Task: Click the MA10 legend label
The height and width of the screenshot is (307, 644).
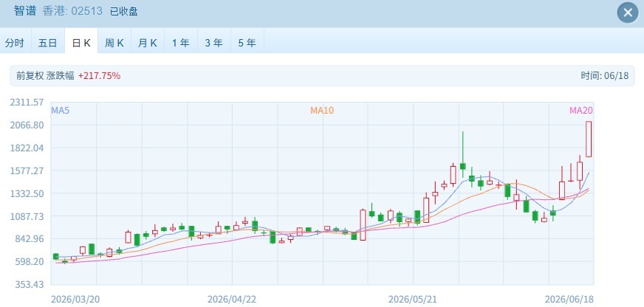Action: click(322, 110)
